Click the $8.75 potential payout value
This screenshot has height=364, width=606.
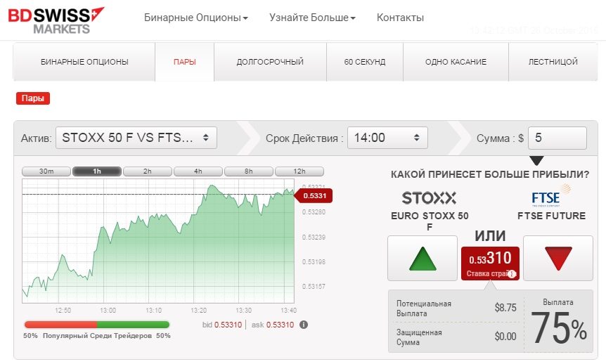(x=505, y=308)
